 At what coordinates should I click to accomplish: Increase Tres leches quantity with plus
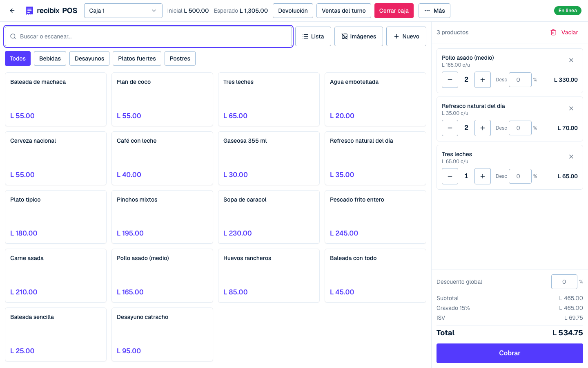[483, 176]
